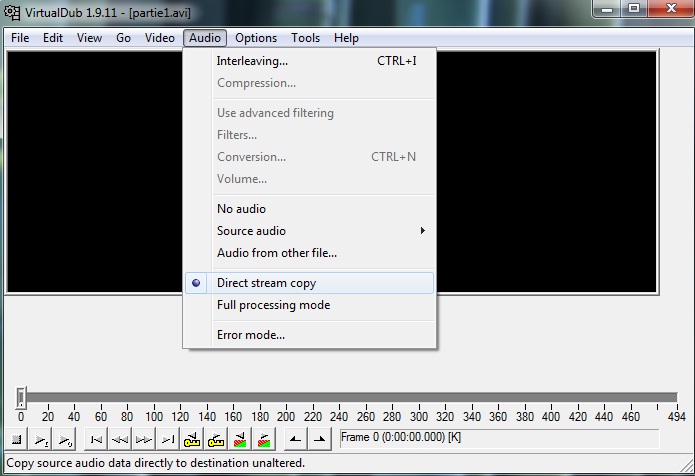Viewport: 695px width, 476px height.
Task: Go to next key frame
Action: [215, 439]
